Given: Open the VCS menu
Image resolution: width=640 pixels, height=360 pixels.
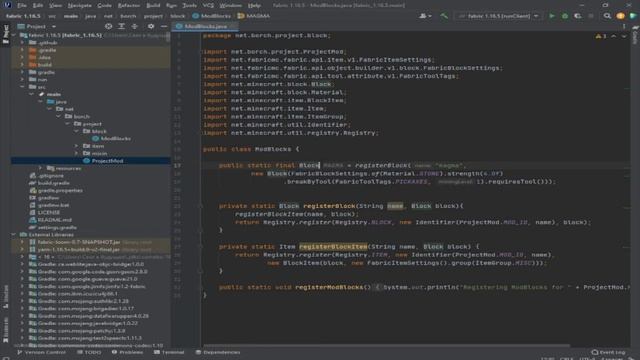Looking at the screenshot, I should pos(208,5).
